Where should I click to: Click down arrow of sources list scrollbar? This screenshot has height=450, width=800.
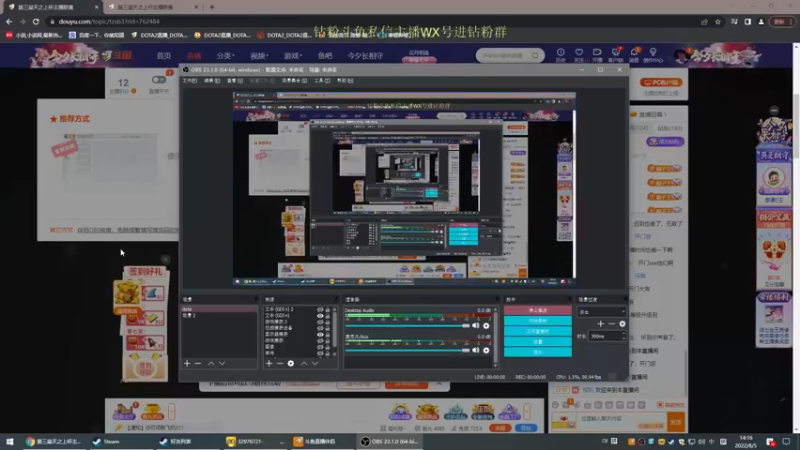[335, 354]
